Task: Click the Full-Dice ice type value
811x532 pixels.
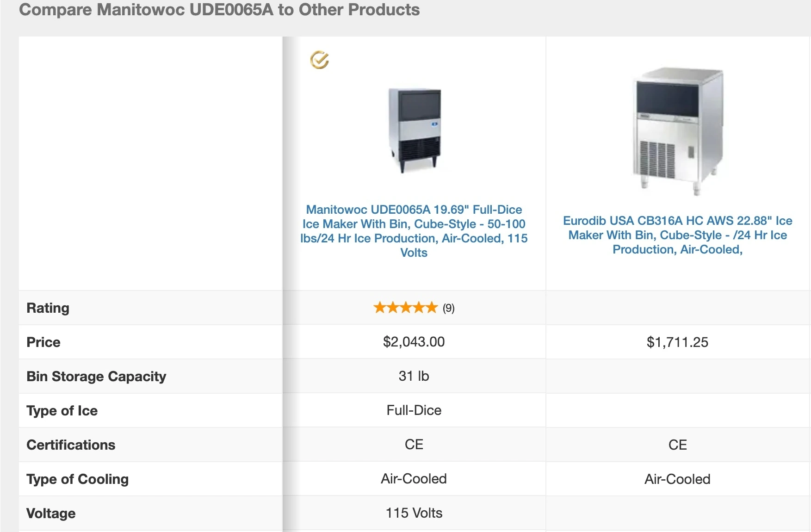Action: [414, 410]
